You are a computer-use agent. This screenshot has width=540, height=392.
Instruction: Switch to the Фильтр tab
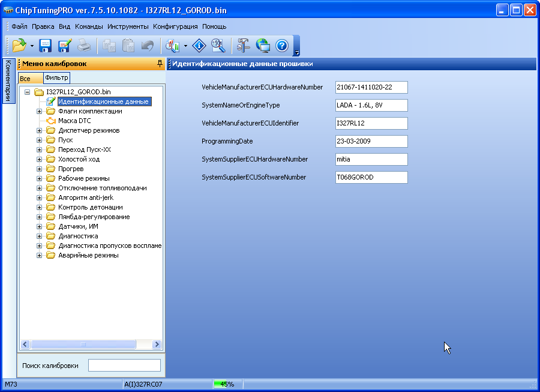[57, 78]
